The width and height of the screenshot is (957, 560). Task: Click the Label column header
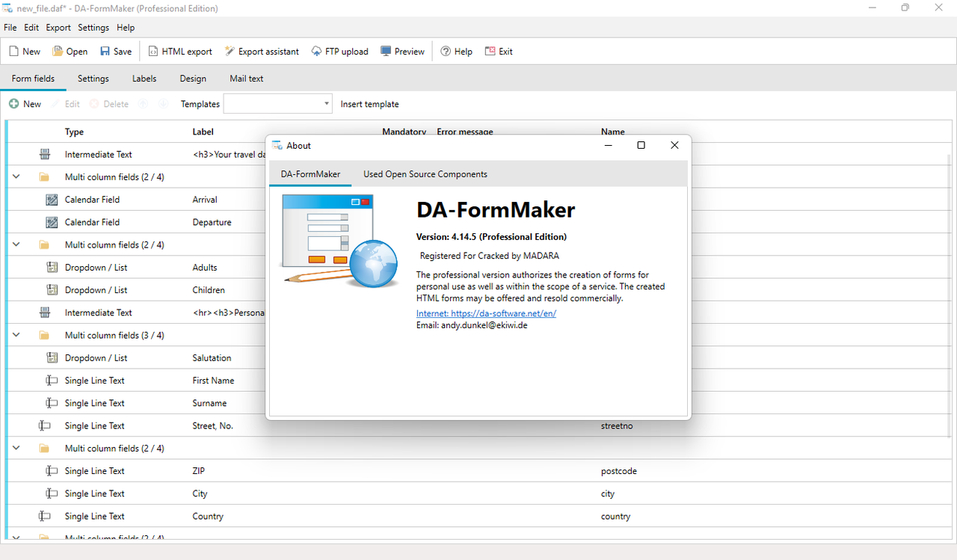tap(203, 132)
